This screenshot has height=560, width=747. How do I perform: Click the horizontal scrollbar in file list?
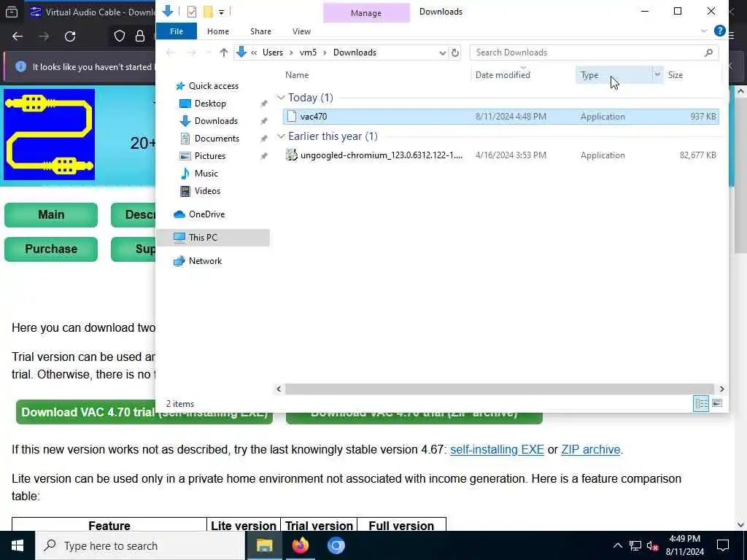(x=499, y=389)
